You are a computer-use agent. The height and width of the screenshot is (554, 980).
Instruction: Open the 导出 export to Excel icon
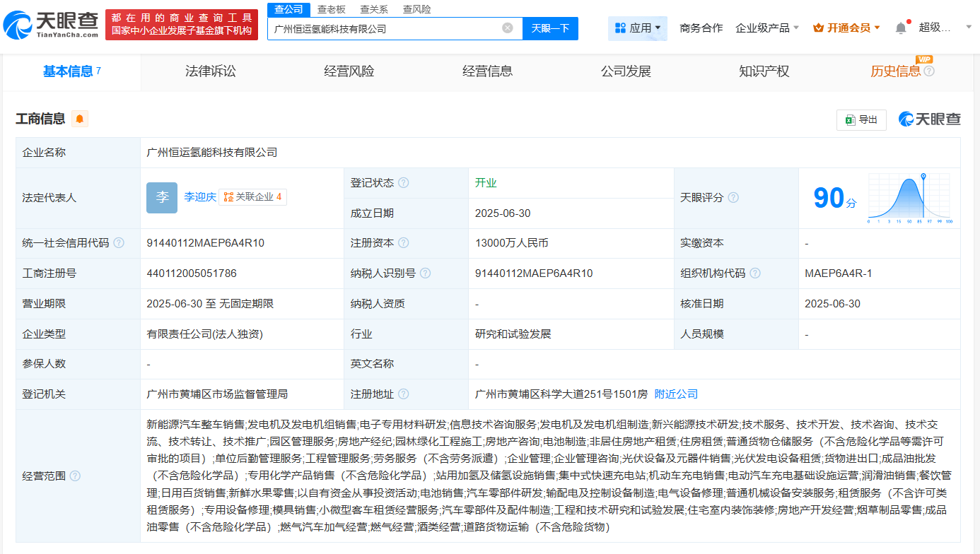[861, 119]
